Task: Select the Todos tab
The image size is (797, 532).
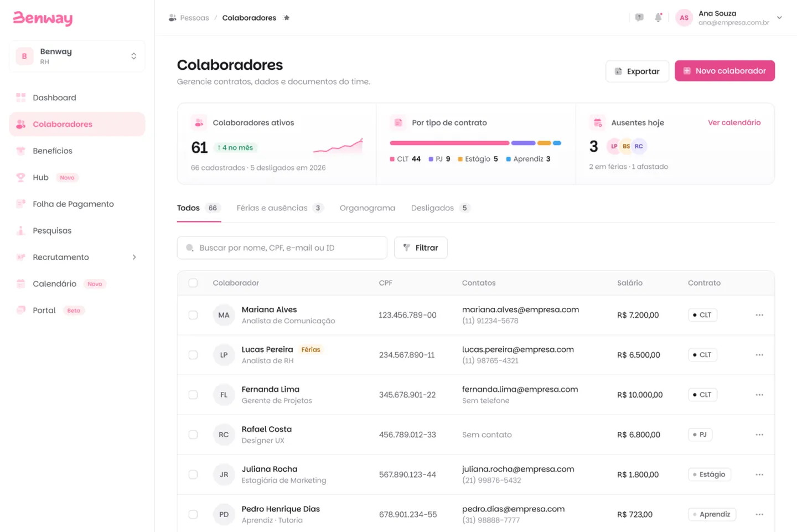Action: 199,208
